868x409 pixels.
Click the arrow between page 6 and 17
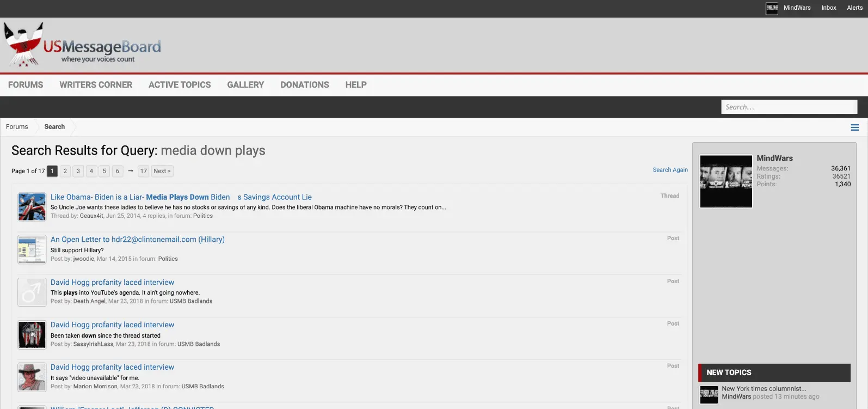[x=131, y=171]
